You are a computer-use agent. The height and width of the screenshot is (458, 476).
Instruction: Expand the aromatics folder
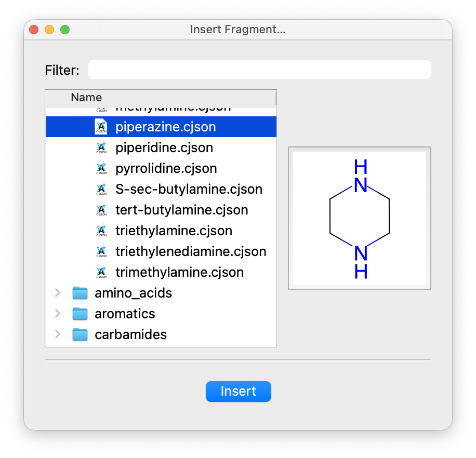pos(58,314)
